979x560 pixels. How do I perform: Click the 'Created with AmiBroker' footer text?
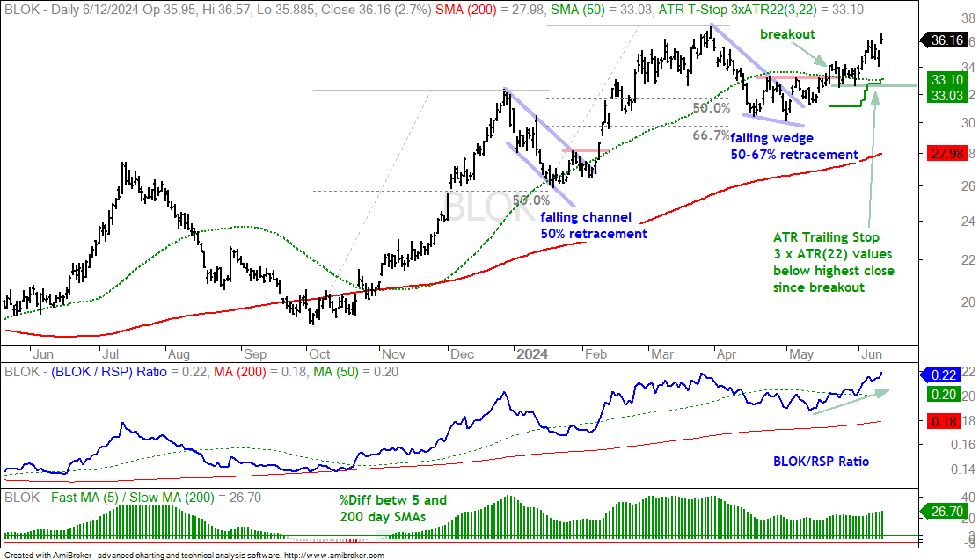tap(47, 555)
